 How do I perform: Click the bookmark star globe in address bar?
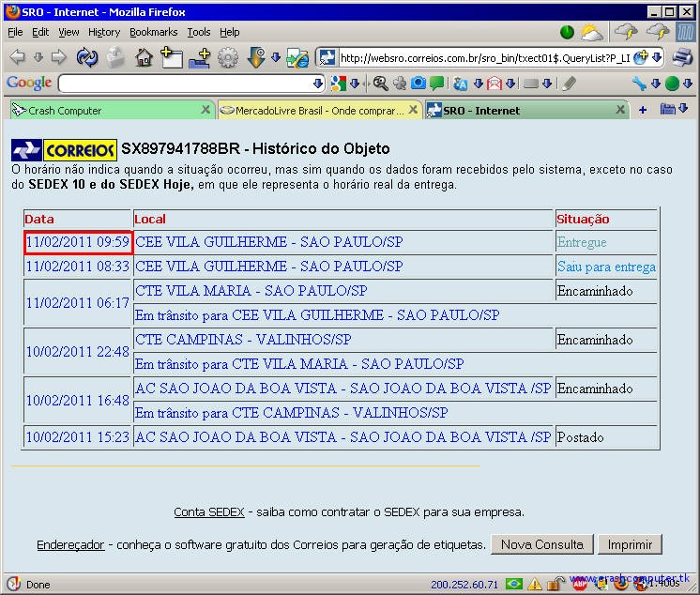tap(641, 57)
